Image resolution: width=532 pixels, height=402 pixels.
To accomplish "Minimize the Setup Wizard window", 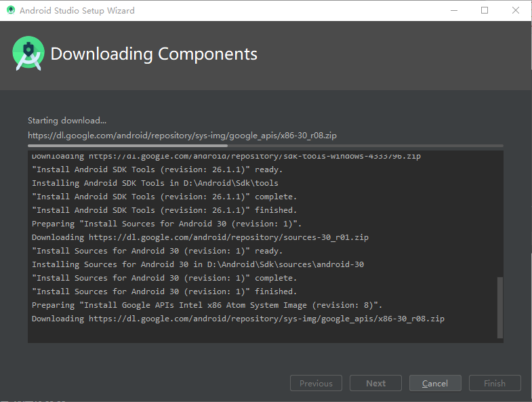I will coord(454,11).
